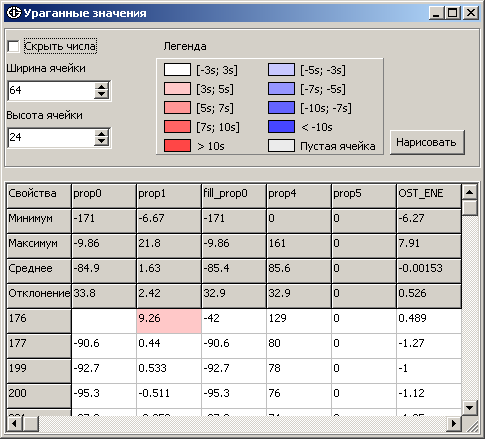485x439 pixels.
Task: Click cell 80 in row 177
Action: point(299,346)
